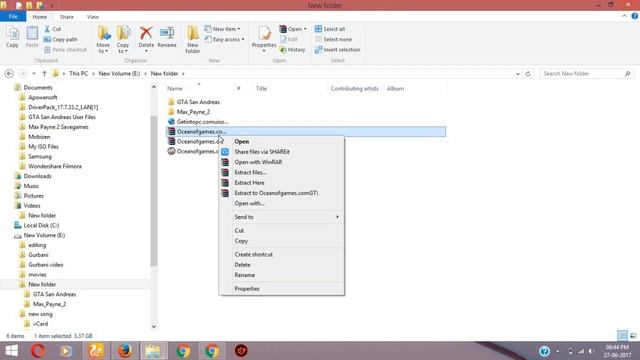Click Copy path in Clipboard group

click(60, 40)
